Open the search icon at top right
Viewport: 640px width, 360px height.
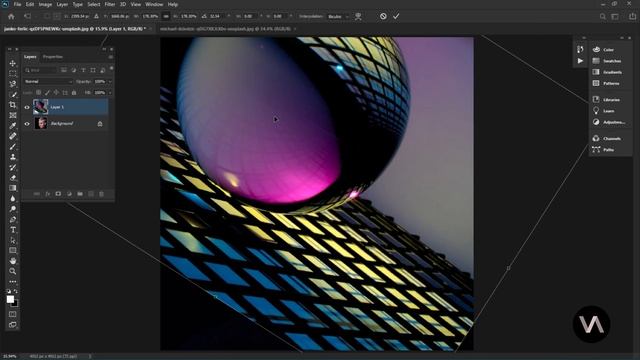click(602, 16)
